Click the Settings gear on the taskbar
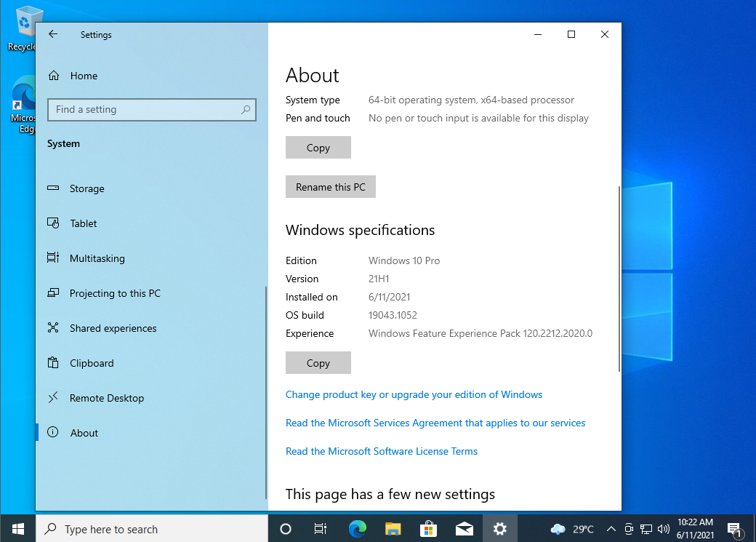Viewport: 756px width, 542px height. point(499,529)
